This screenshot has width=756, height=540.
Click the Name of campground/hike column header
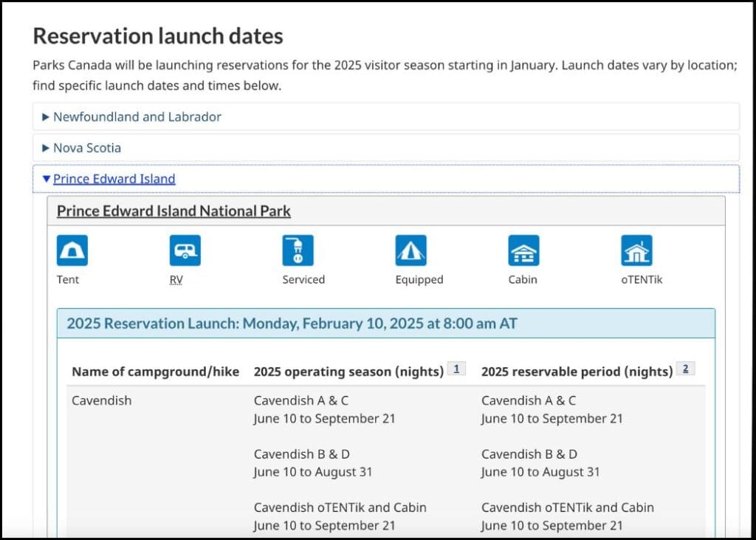[155, 372]
